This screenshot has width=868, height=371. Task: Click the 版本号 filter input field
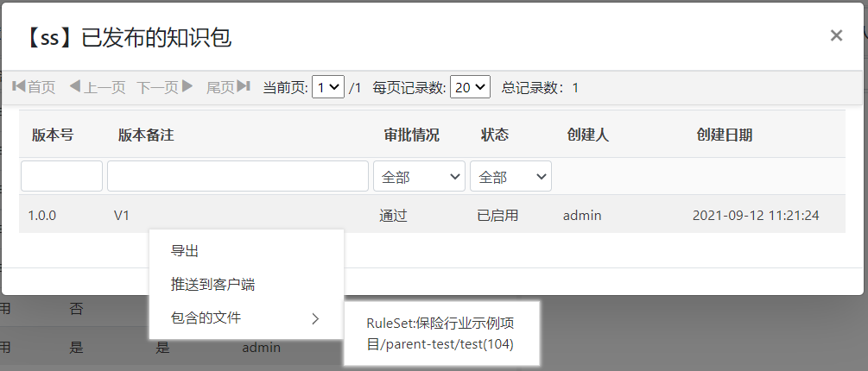point(61,176)
